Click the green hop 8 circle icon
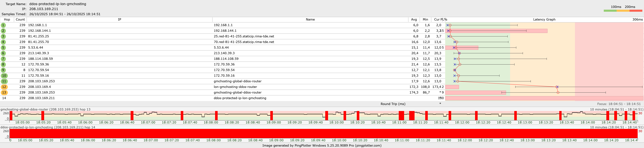Image resolution: width=644 pixels, height=148 pixels. click(3, 64)
